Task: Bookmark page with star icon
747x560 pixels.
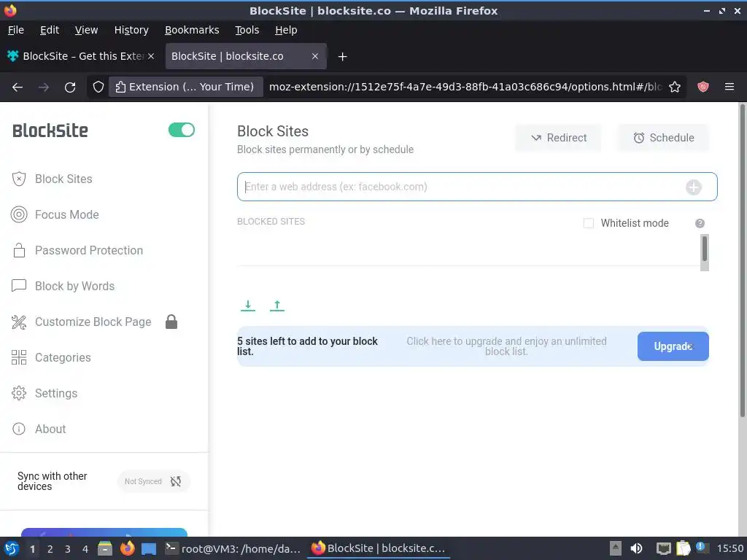Action: pyautogui.click(x=675, y=87)
